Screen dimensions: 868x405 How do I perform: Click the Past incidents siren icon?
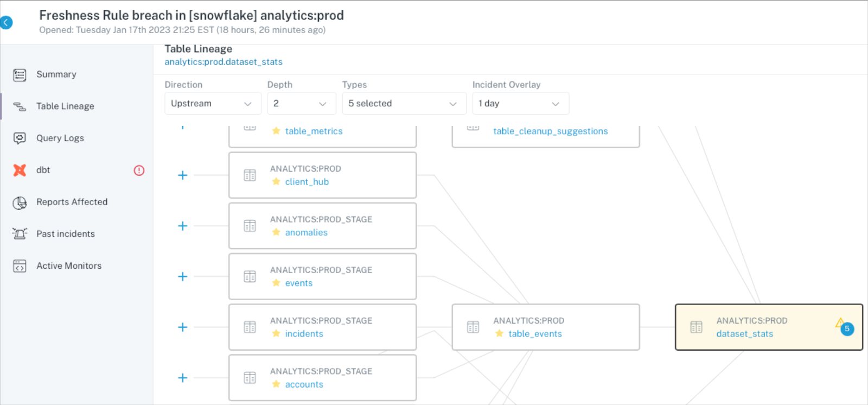20,234
